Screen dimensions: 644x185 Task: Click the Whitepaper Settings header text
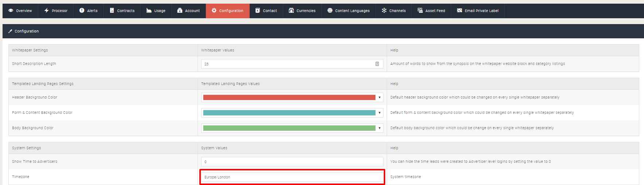click(x=30, y=50)
